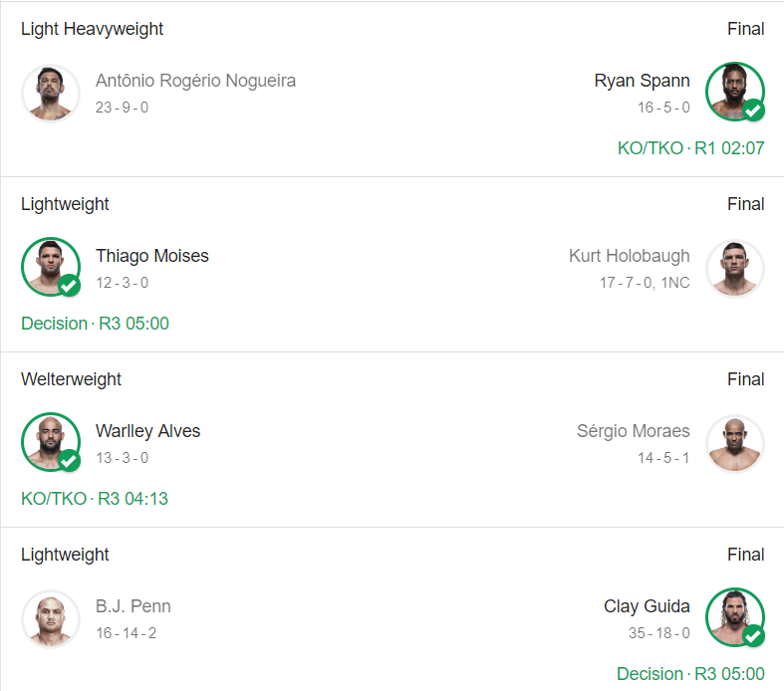Click the Light Heavyweight division label

92,29
